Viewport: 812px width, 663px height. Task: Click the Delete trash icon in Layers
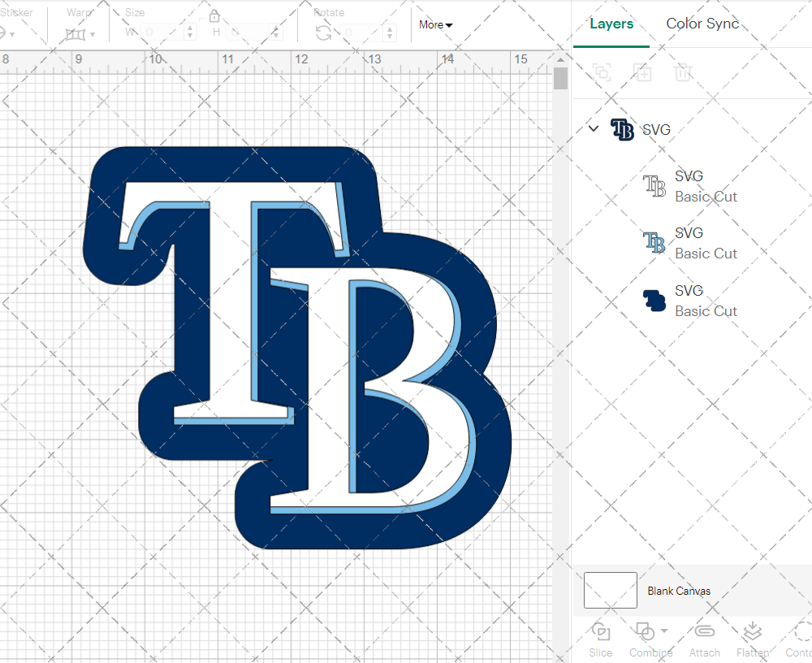683,73
